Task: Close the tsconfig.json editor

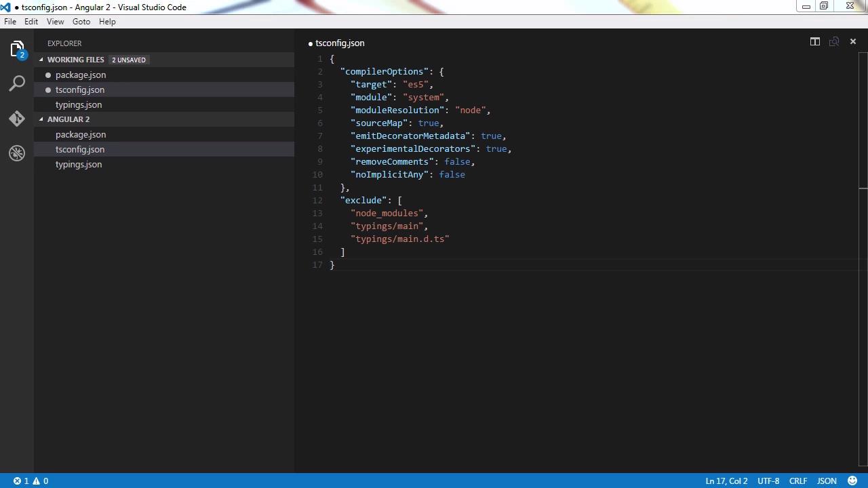Action: (853, 42)
